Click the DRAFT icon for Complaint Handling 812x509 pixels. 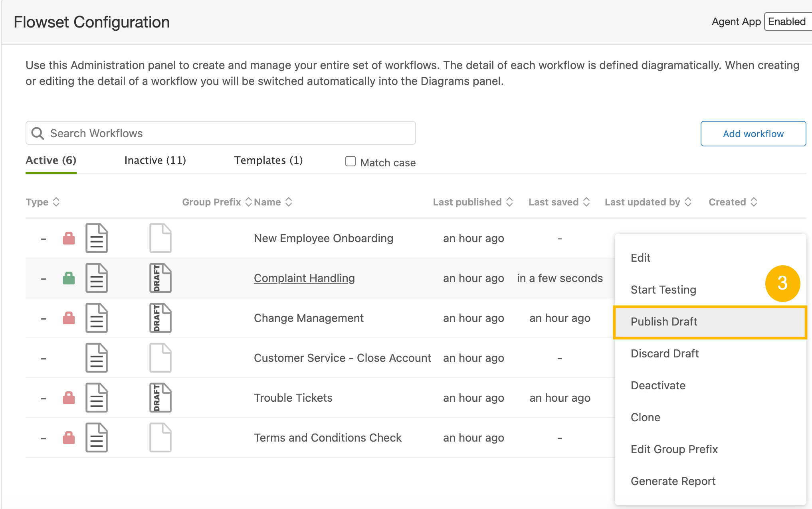click(x=160, y=278)
